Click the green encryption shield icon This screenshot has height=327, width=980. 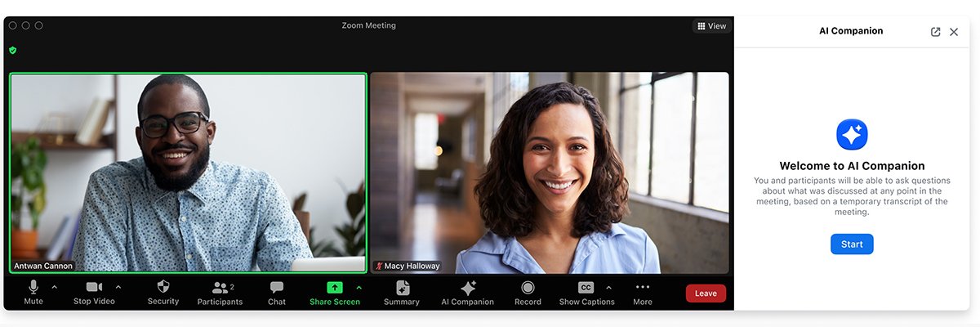tap(13, 50)
